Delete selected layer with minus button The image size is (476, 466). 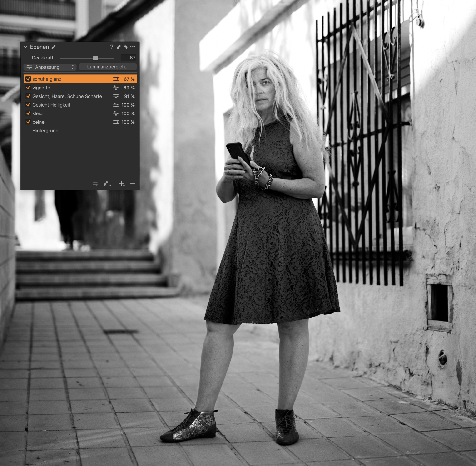coord(133,184)
